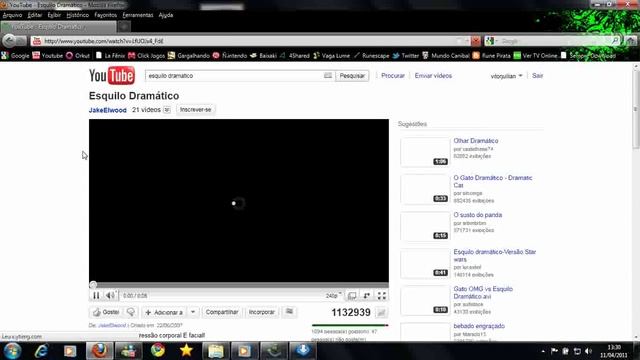This screenshot has width=640, height=360.
Task: Dislike the video with the thumbs-down icon
Action: (131, 312)
